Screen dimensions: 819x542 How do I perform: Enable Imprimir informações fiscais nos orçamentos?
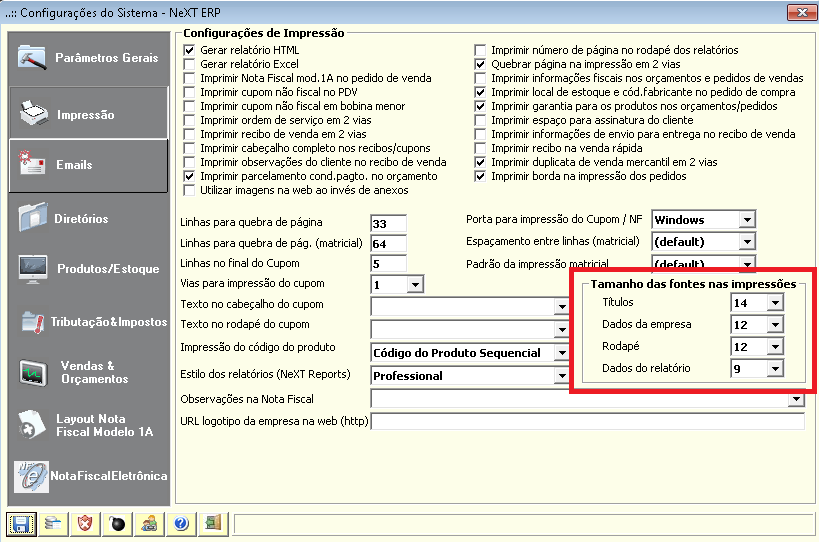pos(480,78)
